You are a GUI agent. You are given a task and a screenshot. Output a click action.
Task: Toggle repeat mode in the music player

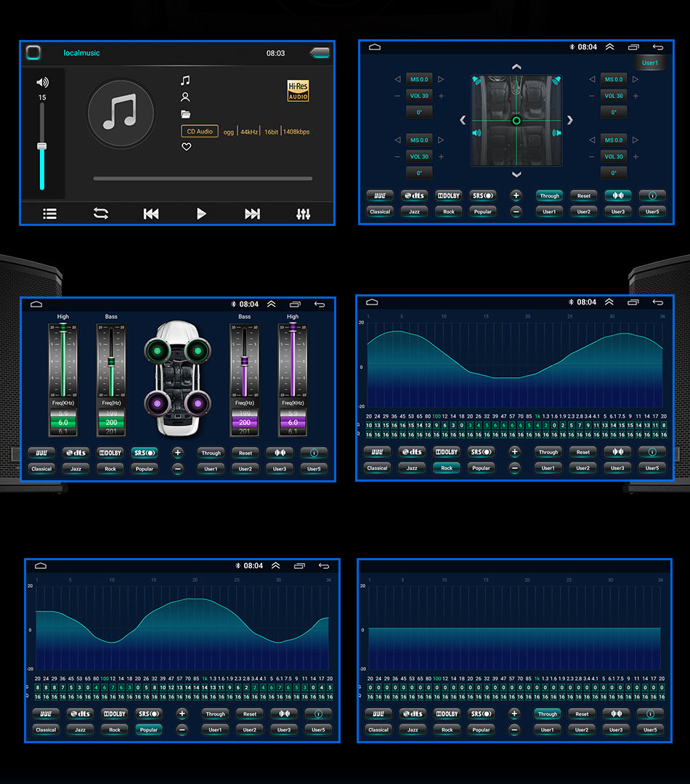[100, 214]
